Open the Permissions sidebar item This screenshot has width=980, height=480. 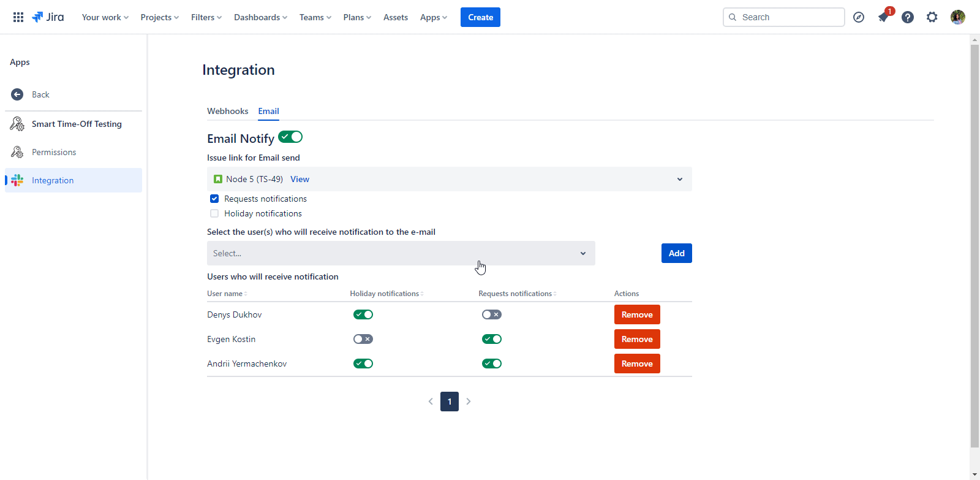[x=54, y=152]
